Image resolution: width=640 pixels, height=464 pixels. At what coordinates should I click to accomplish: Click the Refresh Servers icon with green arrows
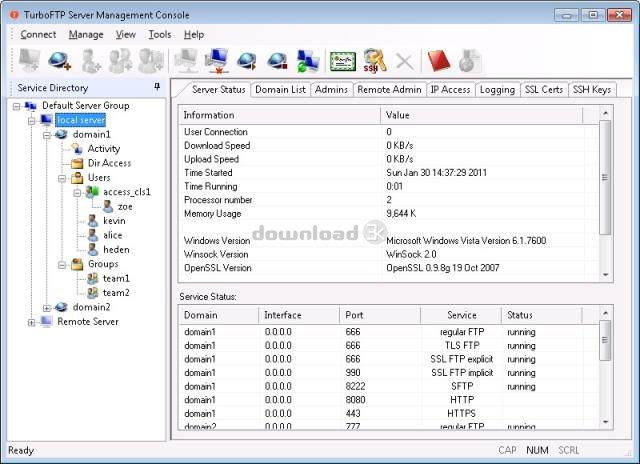pos(308,60)
